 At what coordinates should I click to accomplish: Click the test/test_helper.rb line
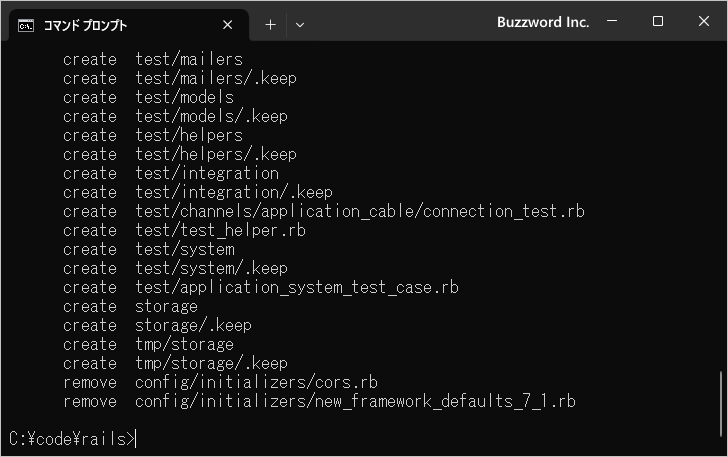point(220,230)
